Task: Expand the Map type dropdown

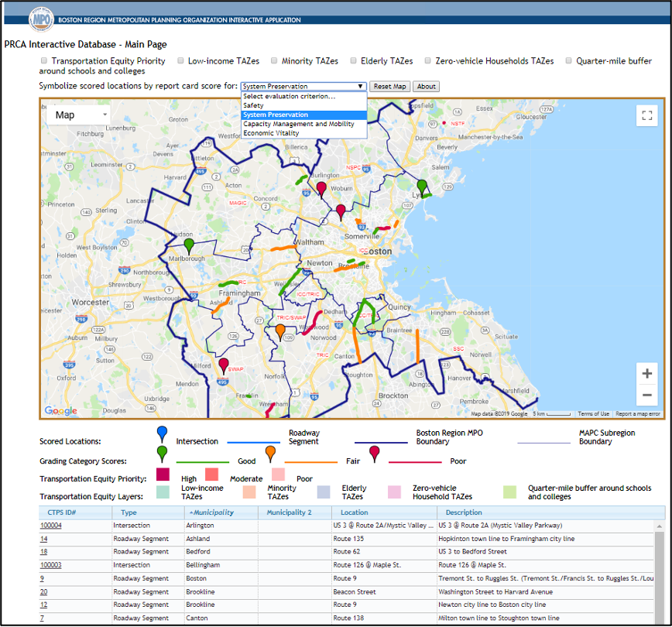Action: pos(79,115)
